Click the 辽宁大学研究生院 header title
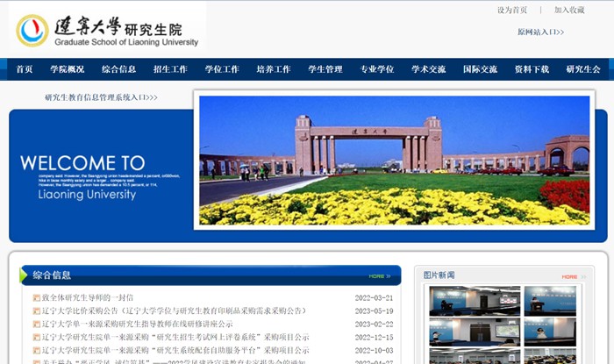This screenshot has height=364, width=614. pos(118,26)
